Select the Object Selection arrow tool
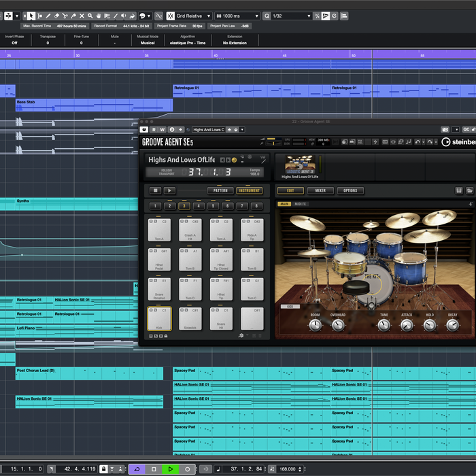The image size is (476, 476). pos(31,16)
